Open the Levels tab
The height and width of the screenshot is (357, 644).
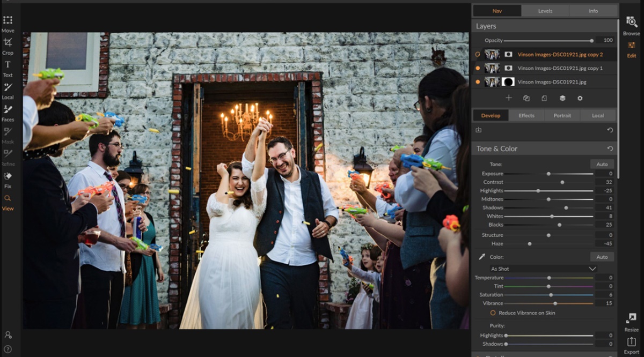[x=545, y=11]
